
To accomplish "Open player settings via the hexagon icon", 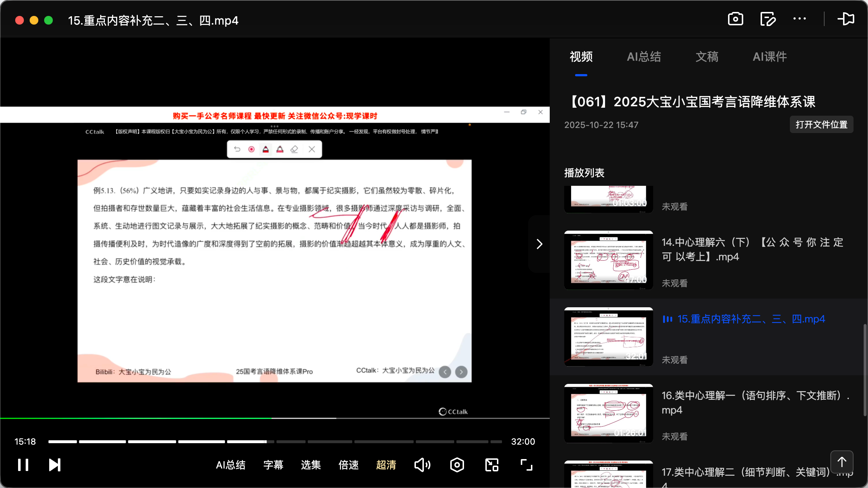I will 457,465.
